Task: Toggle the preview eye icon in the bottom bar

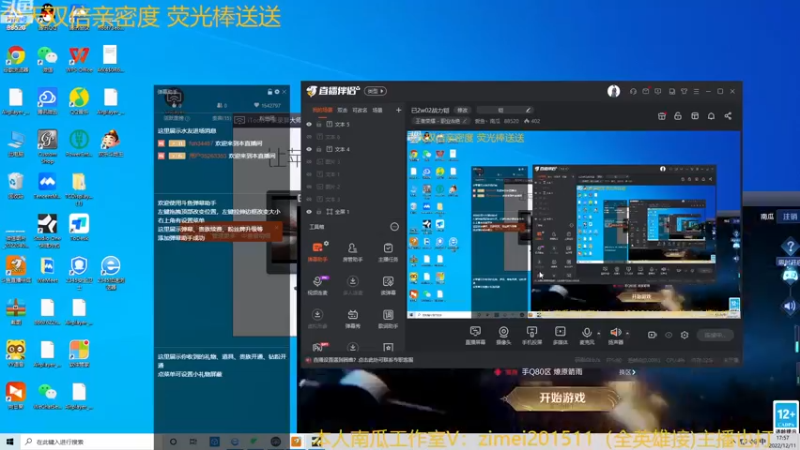Action: (x=668, y=335)
